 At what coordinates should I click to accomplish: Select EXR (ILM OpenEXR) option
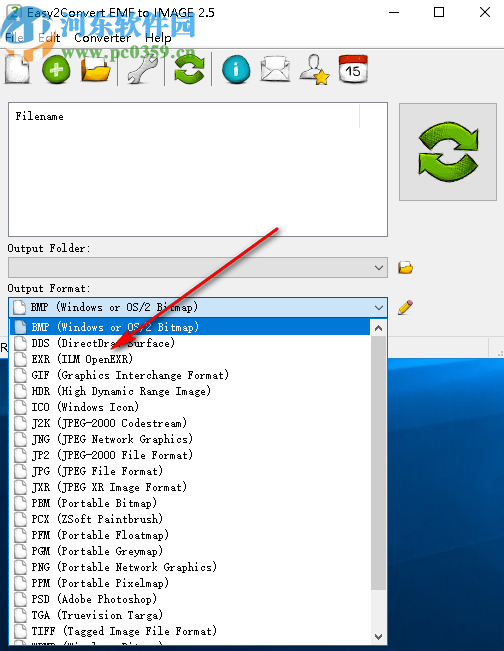[190, 359]
